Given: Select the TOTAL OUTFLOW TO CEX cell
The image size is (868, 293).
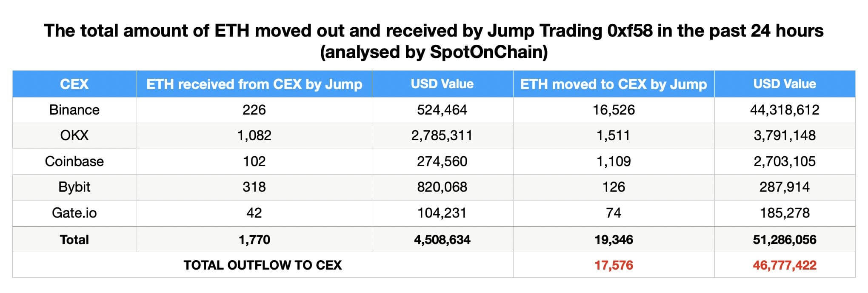Looking at the screenshot, I should point(263,265).
